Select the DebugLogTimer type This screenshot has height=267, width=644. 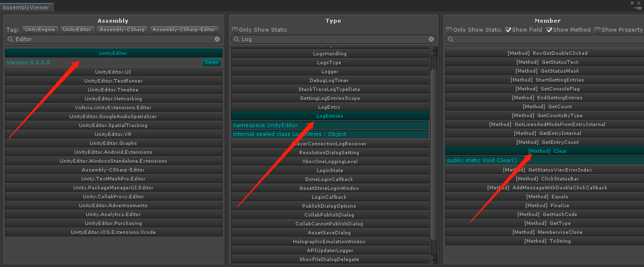click(330, 80)
